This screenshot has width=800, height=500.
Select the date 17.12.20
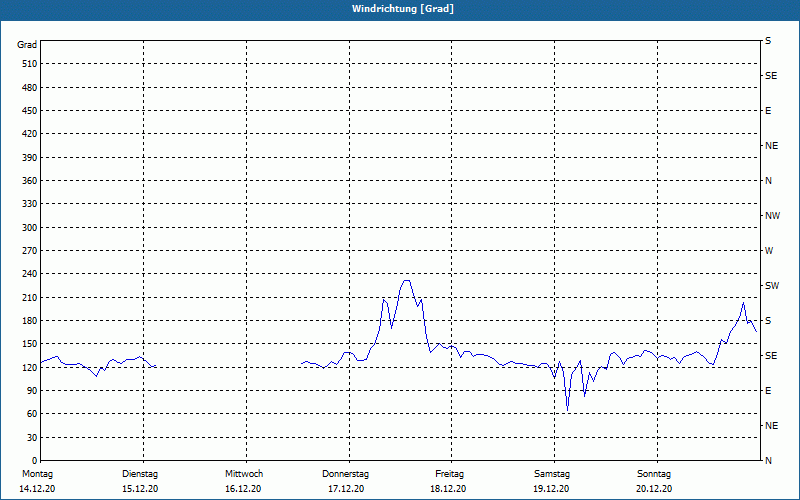coord(346,489)
